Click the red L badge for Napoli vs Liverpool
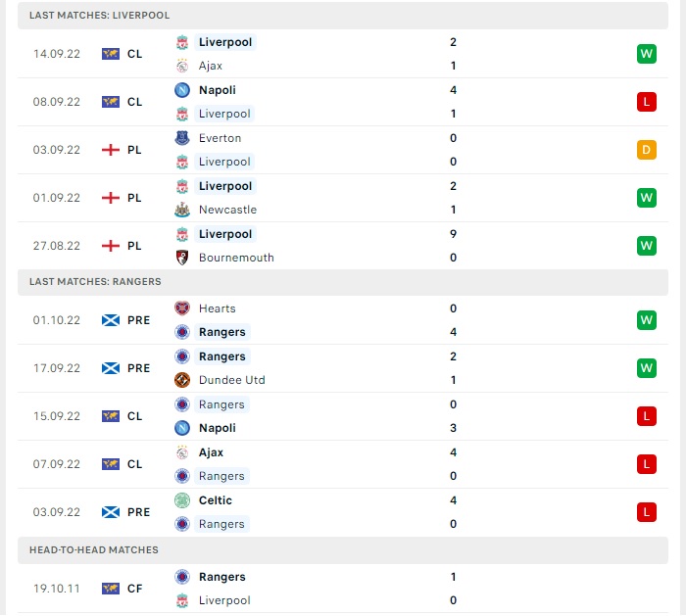This screenshot has height=616, width=686. tap(647, 102)
